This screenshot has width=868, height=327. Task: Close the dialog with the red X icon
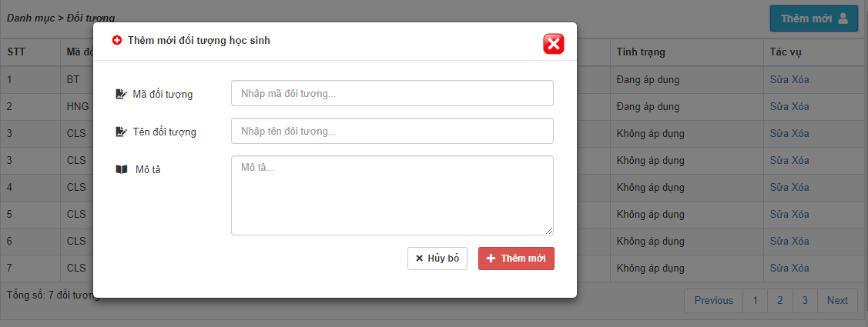tap(554, 45)
